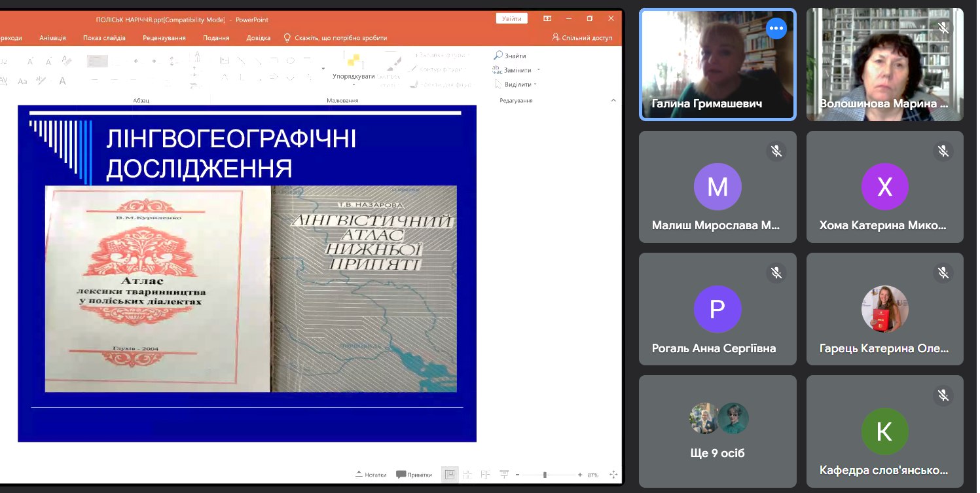Click the Увійти sign-in button
Viewport: 980px width, 493px height.
point(512,19)
